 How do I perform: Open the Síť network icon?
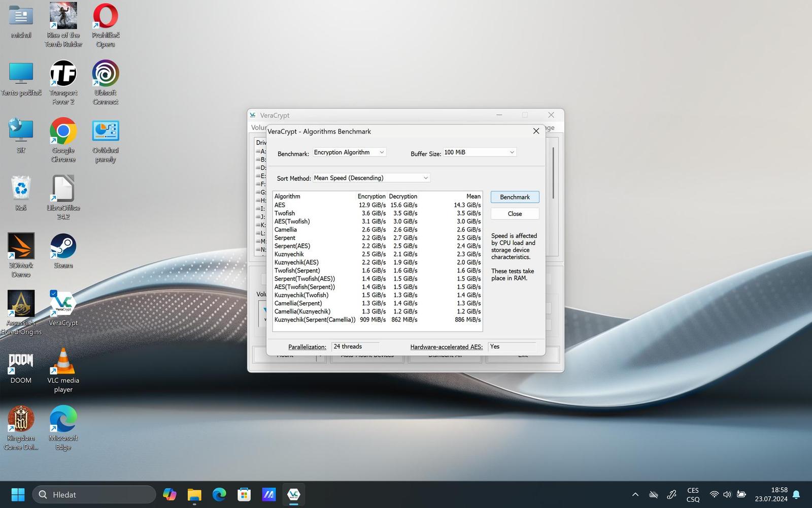(21, 136)
